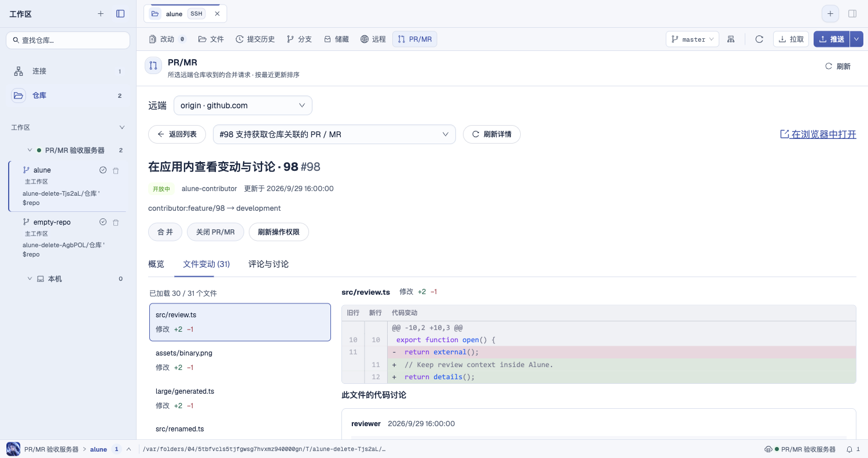Open the 改动 changes view
The height and width of the screenshot is (458, 868).
click(168, 39)
